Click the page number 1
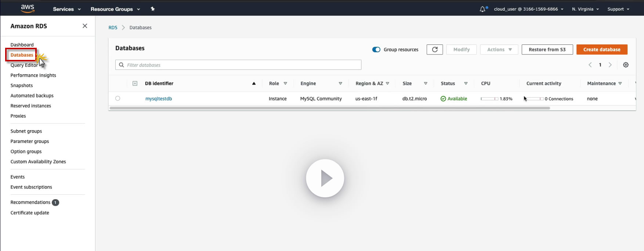 [600, 65]
